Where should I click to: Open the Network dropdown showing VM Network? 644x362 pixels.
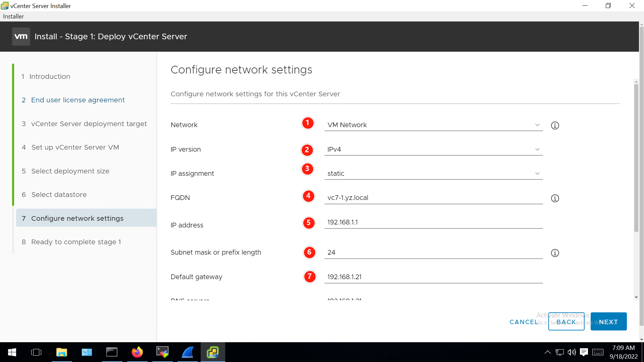tap(434, 125)
